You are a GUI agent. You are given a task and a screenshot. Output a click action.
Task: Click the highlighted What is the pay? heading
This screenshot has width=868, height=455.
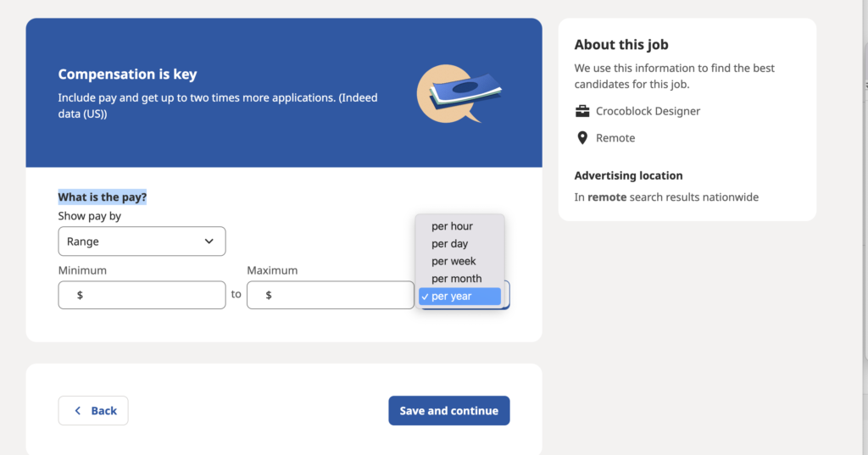[x=103, y=197]
